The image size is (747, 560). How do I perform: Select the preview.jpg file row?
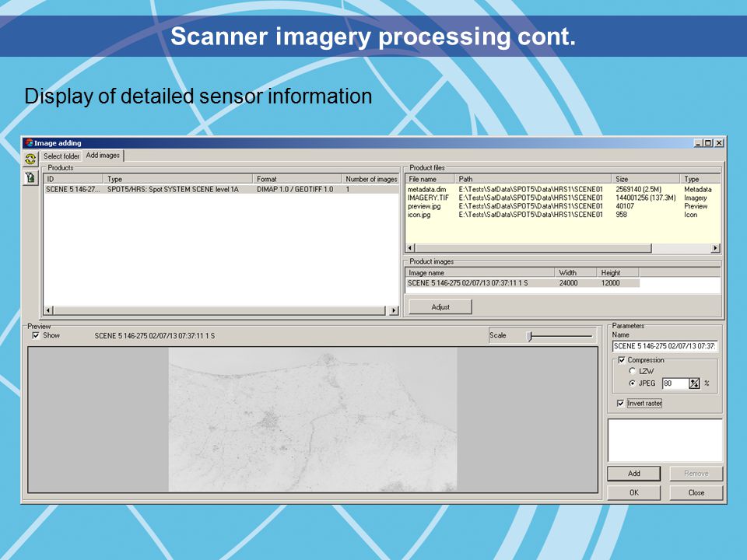(562, 206)
